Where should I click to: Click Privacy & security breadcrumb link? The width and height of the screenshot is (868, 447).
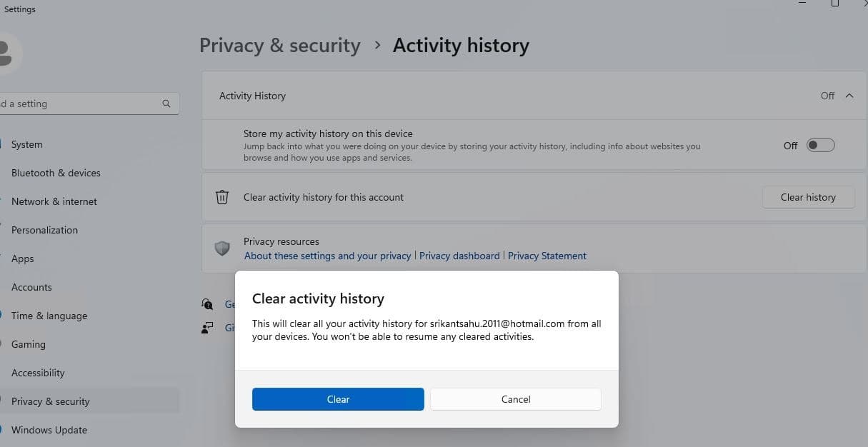[279, 46]
